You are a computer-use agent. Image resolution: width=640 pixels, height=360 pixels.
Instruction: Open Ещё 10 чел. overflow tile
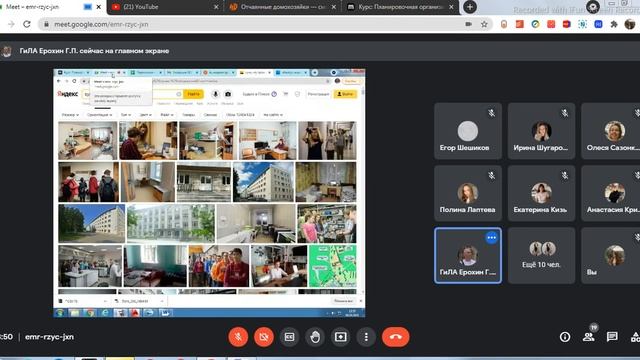(x=541, y=256)
